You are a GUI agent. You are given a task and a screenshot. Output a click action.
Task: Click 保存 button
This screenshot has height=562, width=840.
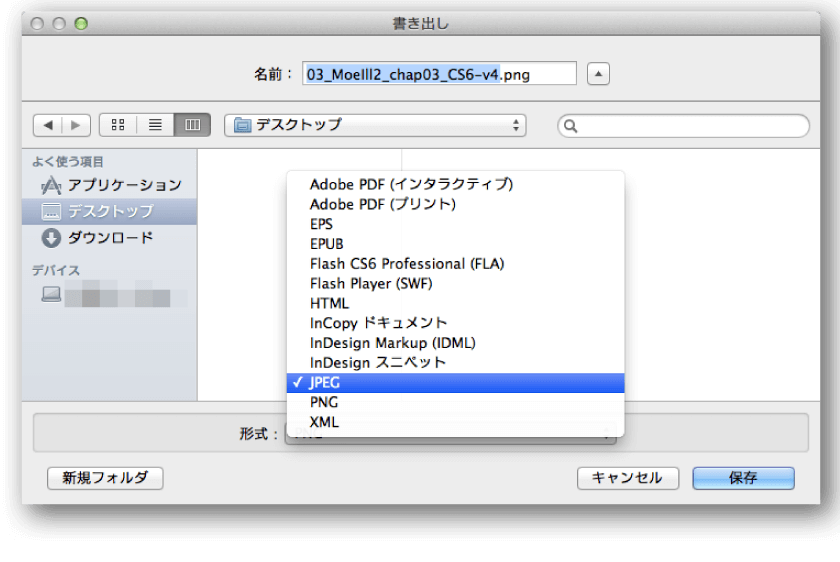[744, 478]
